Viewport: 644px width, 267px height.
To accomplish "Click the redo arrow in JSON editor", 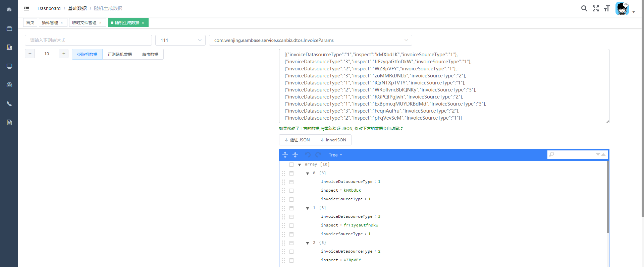I will click(318, 155).
